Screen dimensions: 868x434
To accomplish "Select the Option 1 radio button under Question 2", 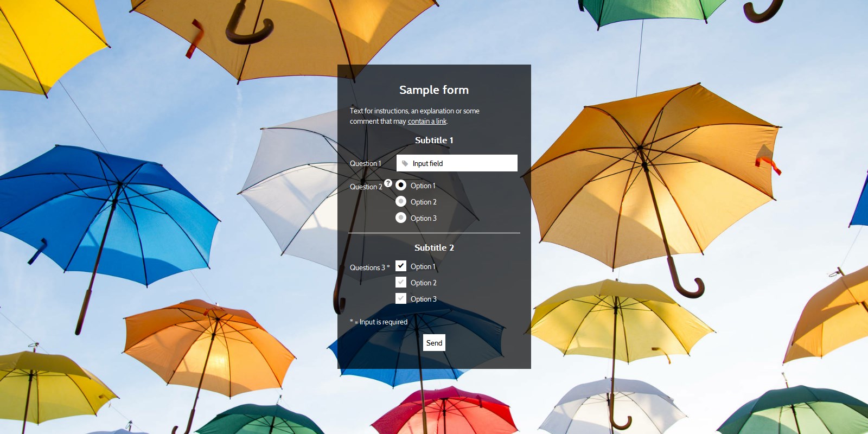I will (401, 185).
